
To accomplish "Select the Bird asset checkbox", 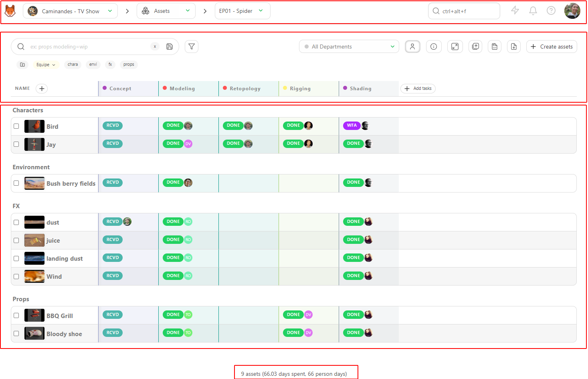I will [x=16, y=126].
